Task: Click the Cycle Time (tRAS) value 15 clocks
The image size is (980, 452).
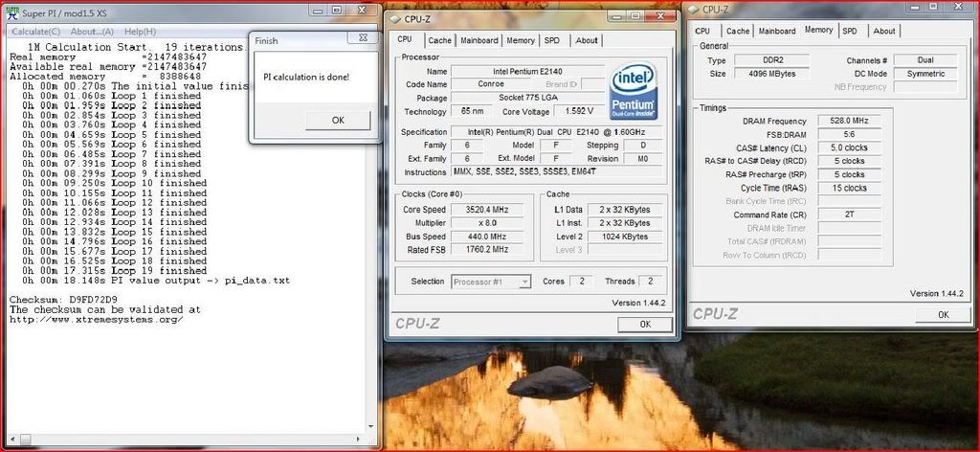Action: [849, 188]
